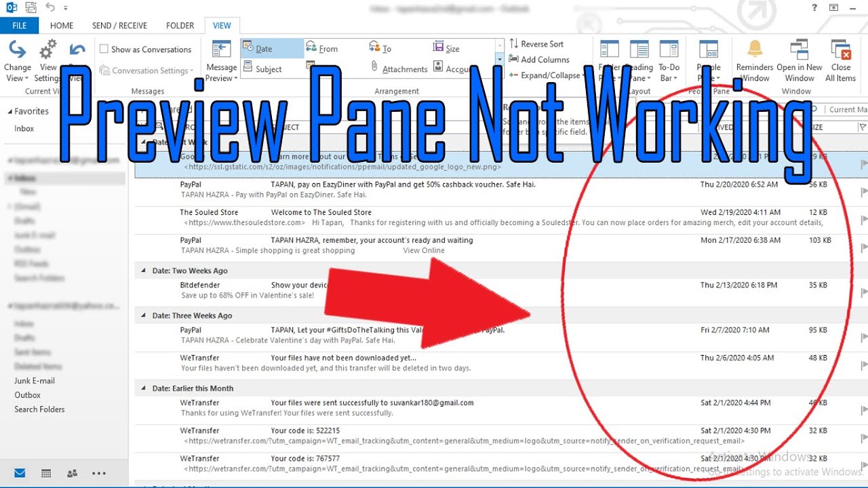The width and height of the screenshot is (868, 488).
Task: Select WeTransfer files not downloaded email
Action: tap(494, 363)
